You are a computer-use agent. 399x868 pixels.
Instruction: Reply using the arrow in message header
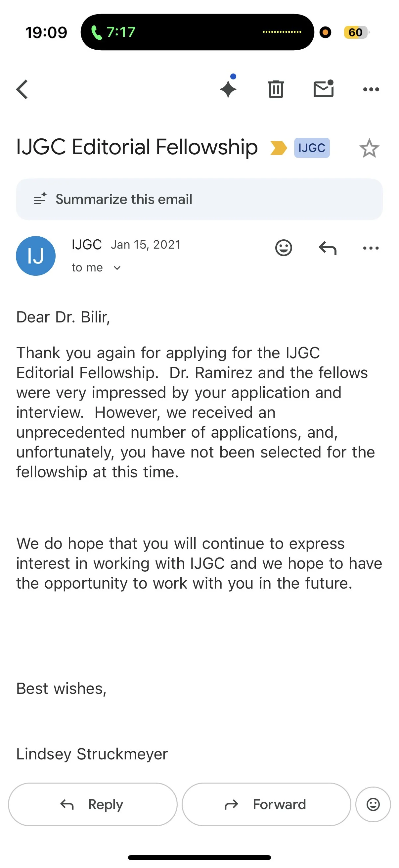click(327, 248)
